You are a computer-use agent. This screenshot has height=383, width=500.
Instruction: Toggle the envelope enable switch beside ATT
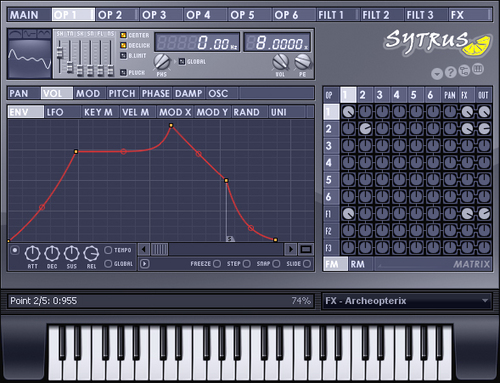[x=15, y=250]
